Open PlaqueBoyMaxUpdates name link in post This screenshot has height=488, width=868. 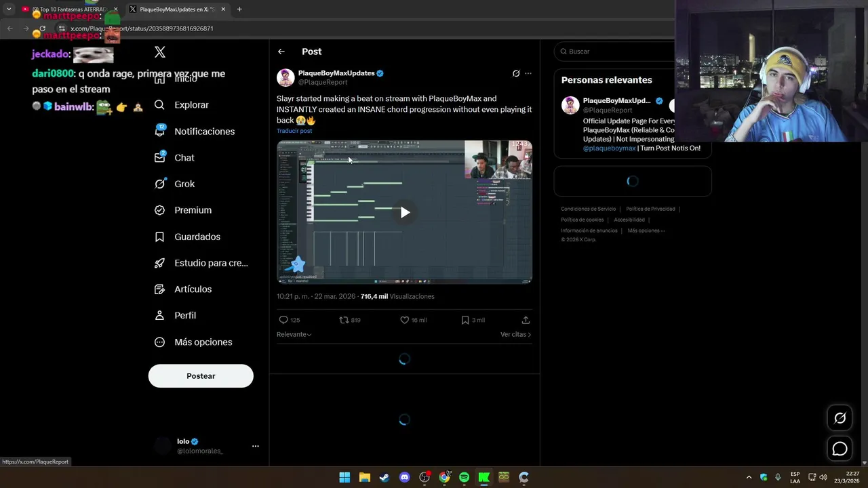tap(336, 73)
